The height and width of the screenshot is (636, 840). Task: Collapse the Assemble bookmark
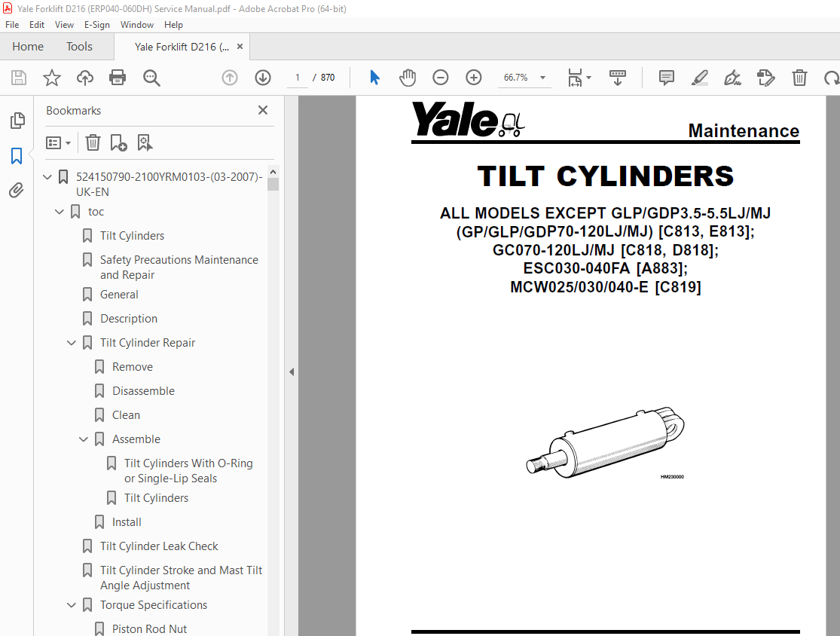point(84,439)
